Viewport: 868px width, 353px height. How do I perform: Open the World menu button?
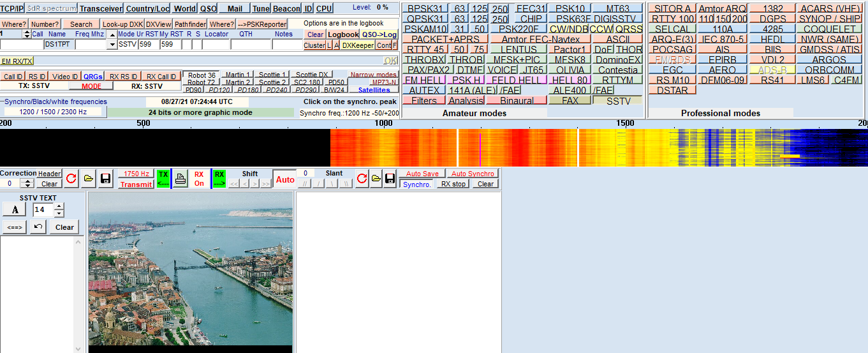[x=185, y=8]
